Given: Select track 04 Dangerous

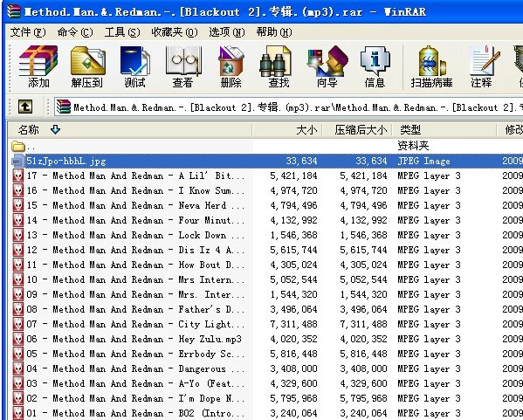Looking at the screenshot, I should pyautogui.click(x=265, y=368).
